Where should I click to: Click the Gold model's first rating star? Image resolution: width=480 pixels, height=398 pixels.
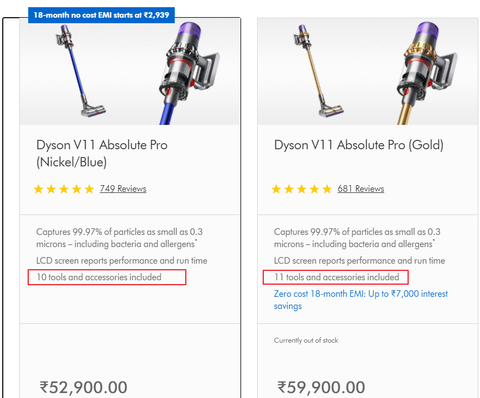276,189
